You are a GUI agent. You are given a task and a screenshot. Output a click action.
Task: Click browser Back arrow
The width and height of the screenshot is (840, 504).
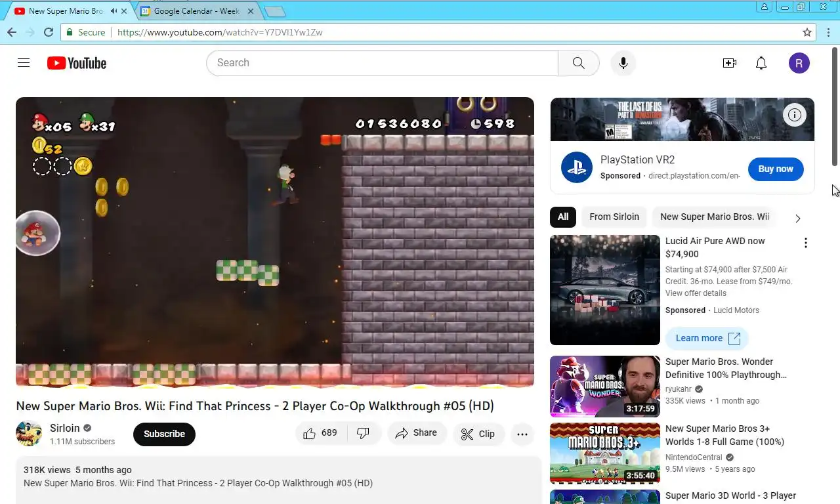pyautogui.click(x=11, y=32)
